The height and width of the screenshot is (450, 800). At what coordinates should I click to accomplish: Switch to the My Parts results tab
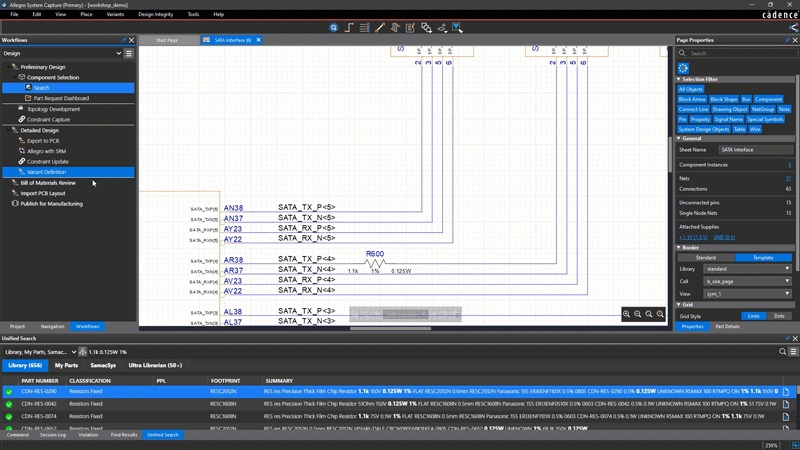[66, 365]
